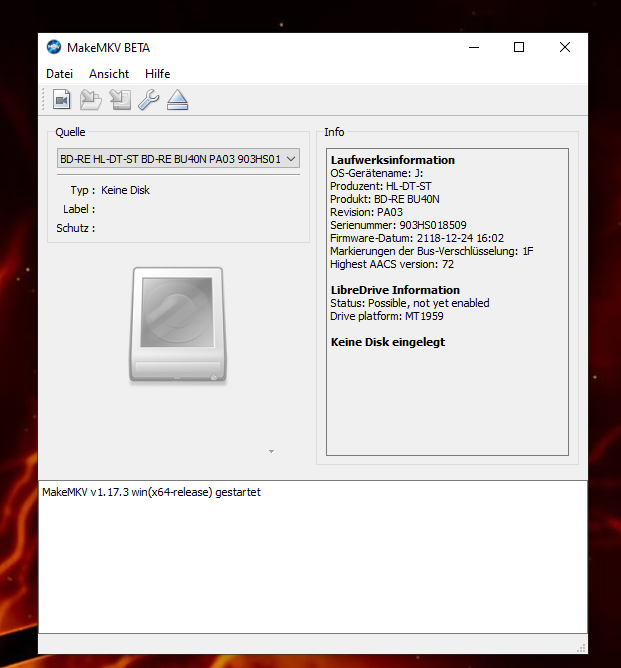
Task: Click the 'LibreDrive Information' heading
Action: point(395,290)
